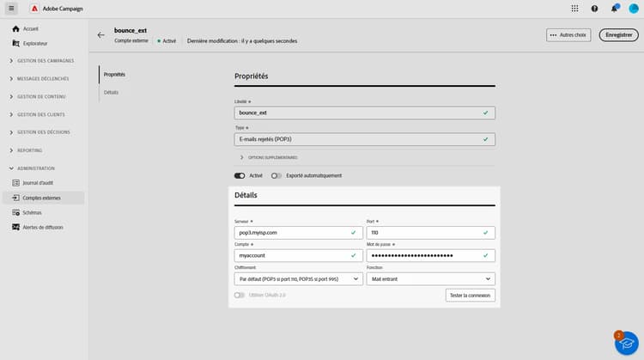644x360 pixels.
Task: Open the Chiffrement dropdown
Action: tap(297, 278)
